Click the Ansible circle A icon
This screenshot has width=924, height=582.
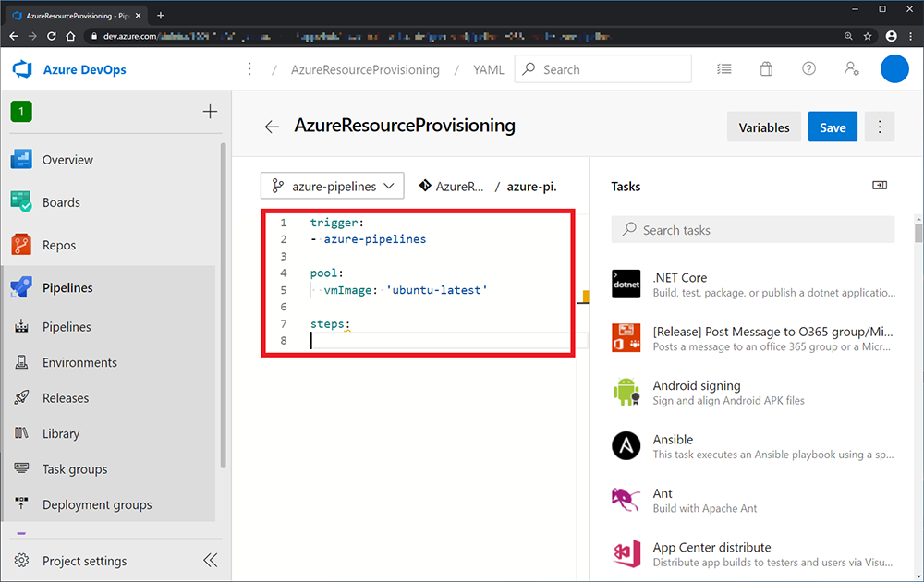(x=626, y=446)
